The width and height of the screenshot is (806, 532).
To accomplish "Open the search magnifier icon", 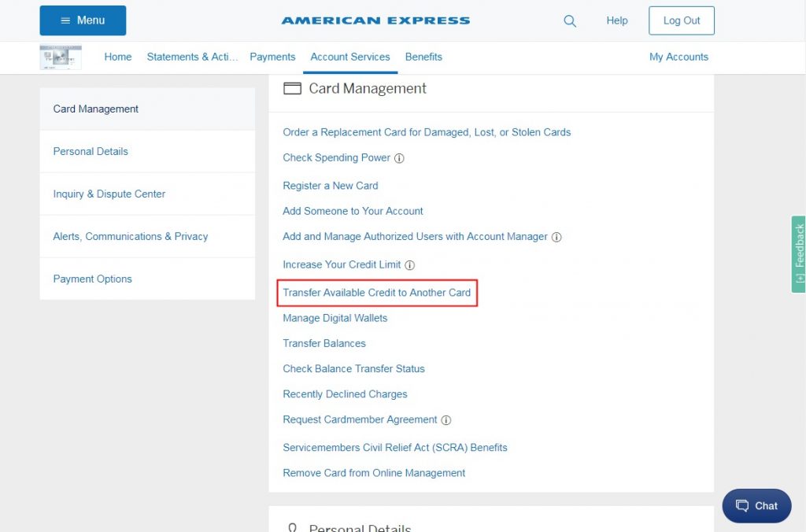I will [x=570, y=21].
